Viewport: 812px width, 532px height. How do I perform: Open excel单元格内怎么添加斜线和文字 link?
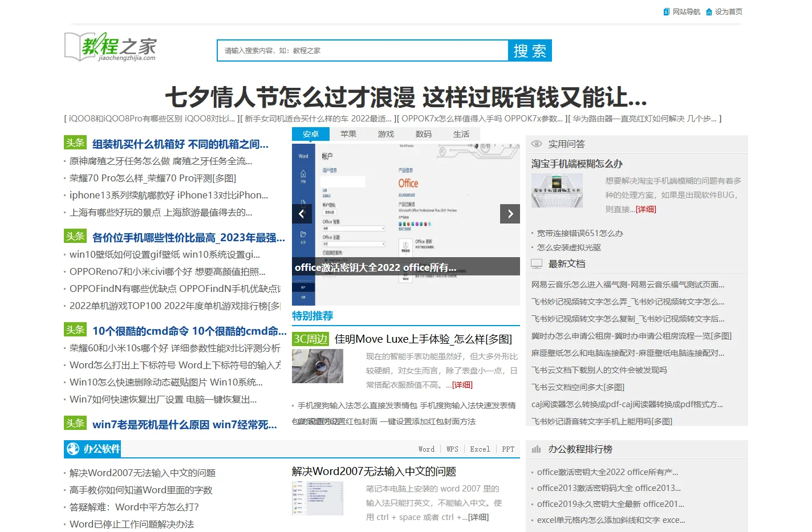coord(611,520)
